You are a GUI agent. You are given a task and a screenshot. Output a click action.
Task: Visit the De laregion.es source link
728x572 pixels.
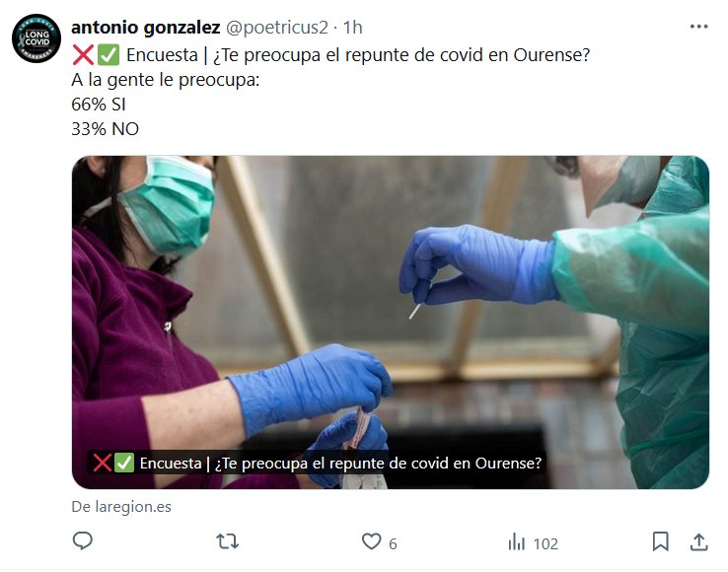point(121,507)
